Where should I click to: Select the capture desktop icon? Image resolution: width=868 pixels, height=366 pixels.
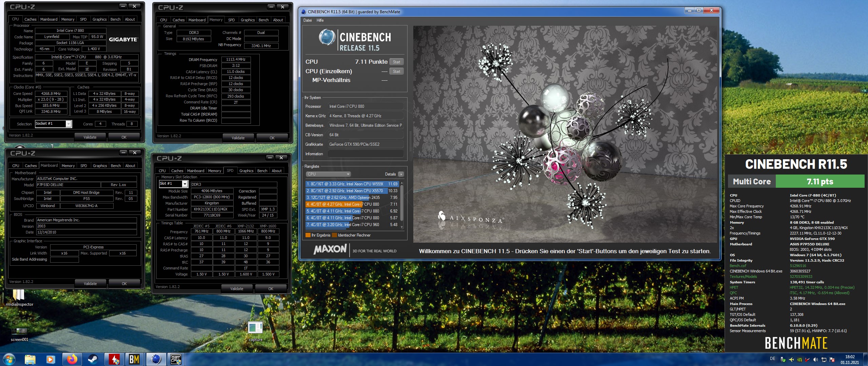click(255, 331)
